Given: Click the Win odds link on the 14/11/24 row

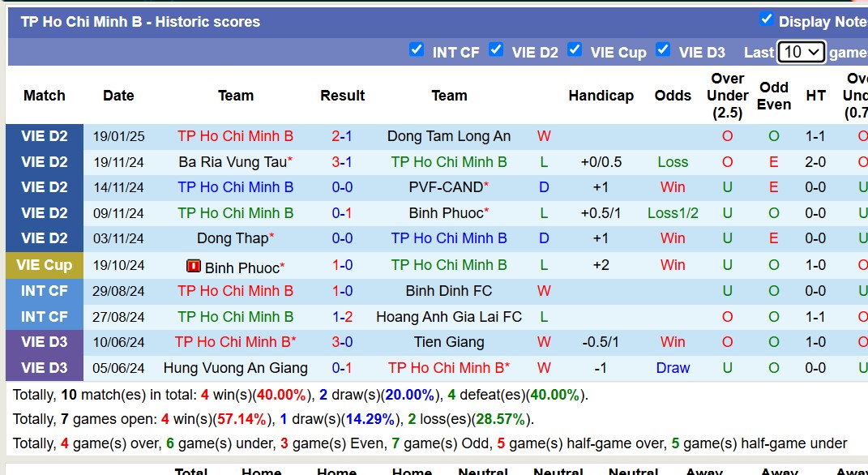Looking at the screenshot, I should coord(673,187).
